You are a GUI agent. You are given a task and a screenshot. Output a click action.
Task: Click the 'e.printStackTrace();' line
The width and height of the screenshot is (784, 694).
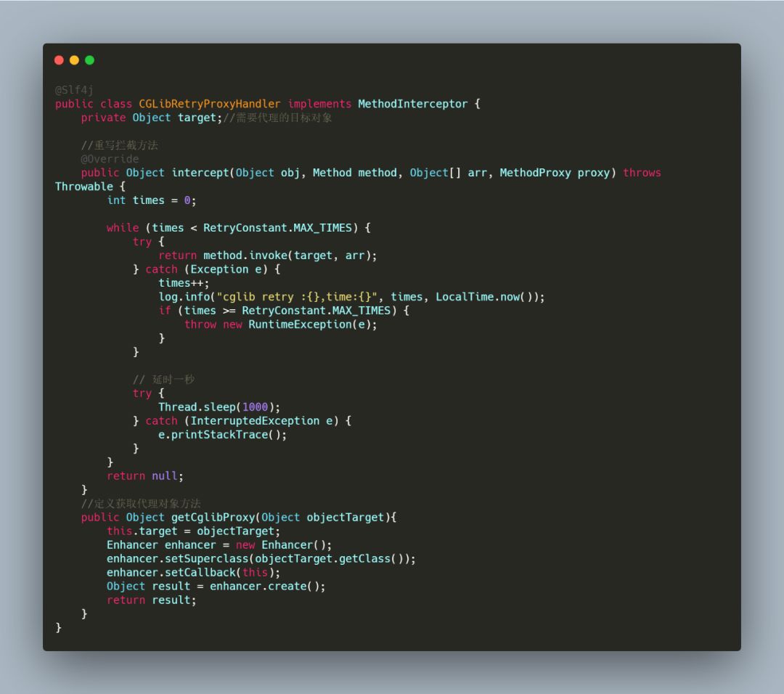(x=223, y=435)
